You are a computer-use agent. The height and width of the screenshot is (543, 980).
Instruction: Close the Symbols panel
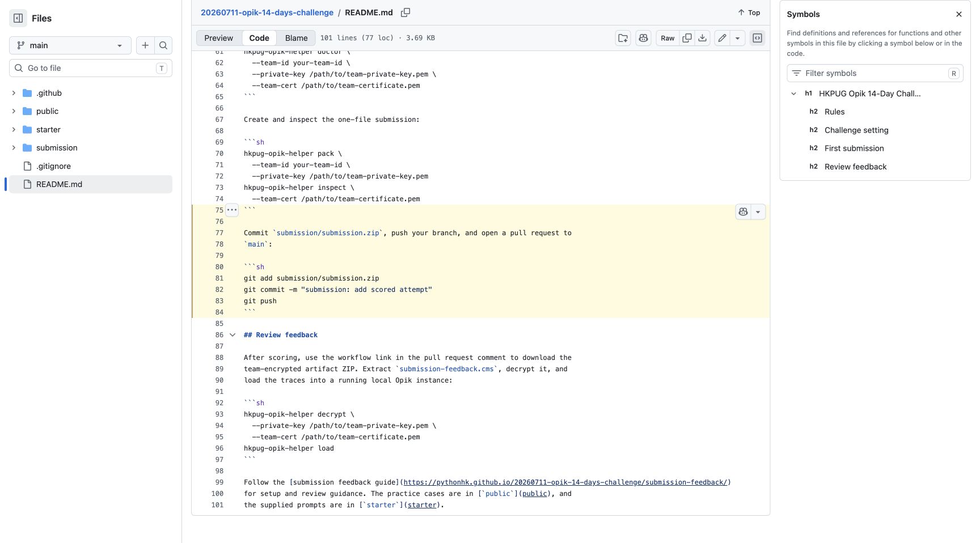[x=959, y=14]
